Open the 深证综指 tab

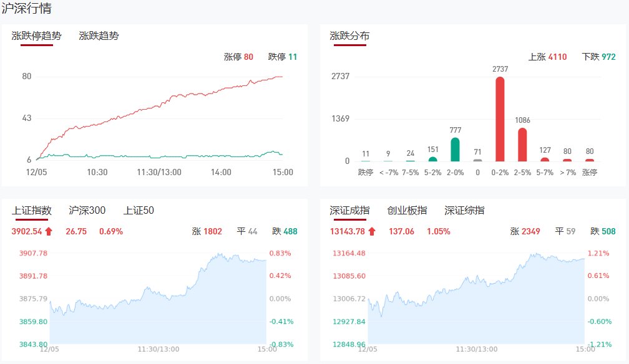pos(464,211)
